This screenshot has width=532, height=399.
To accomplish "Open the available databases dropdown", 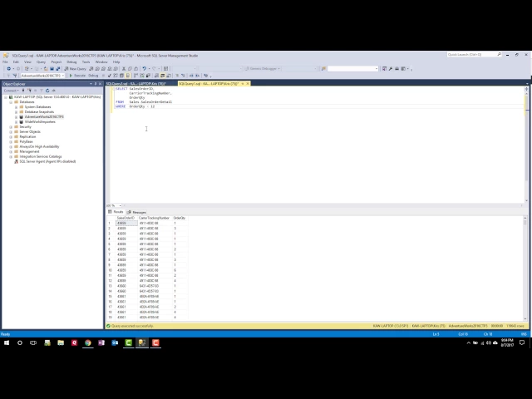I will point(63,76).
